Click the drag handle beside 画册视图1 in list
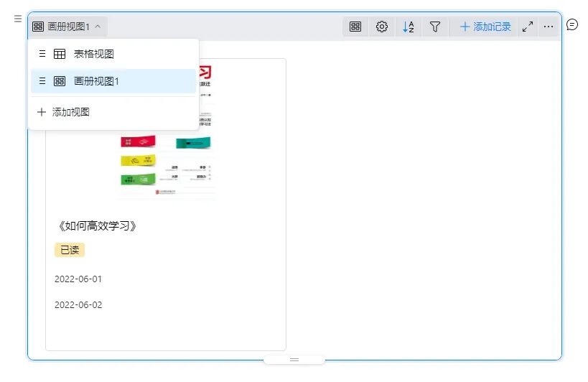This screenshot has width=588, height=382. pyautogui.click(x=42, y=81)
